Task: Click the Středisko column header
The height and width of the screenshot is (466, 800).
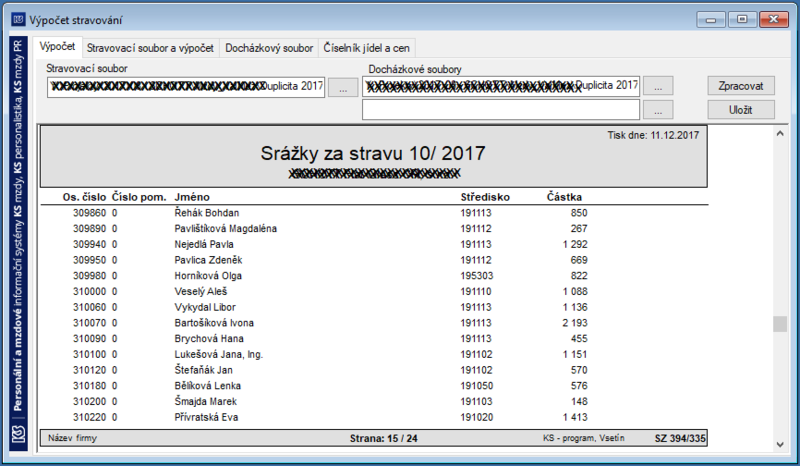Action: click(x=485, y=197)
